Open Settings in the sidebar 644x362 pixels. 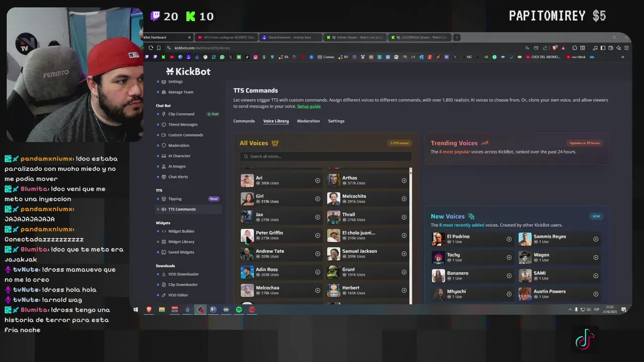[175, 81]
